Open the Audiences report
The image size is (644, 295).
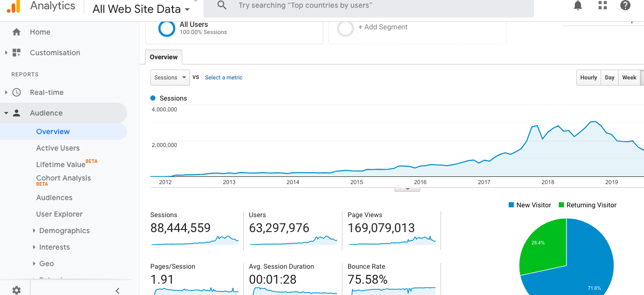tap(54, 198)
